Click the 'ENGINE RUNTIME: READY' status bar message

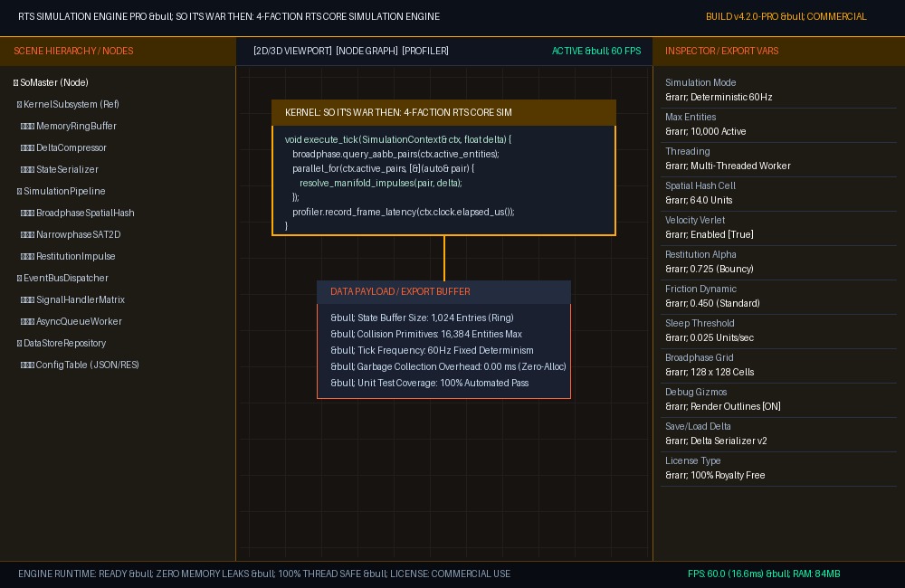pyautogui.click(x=72, y=574)
